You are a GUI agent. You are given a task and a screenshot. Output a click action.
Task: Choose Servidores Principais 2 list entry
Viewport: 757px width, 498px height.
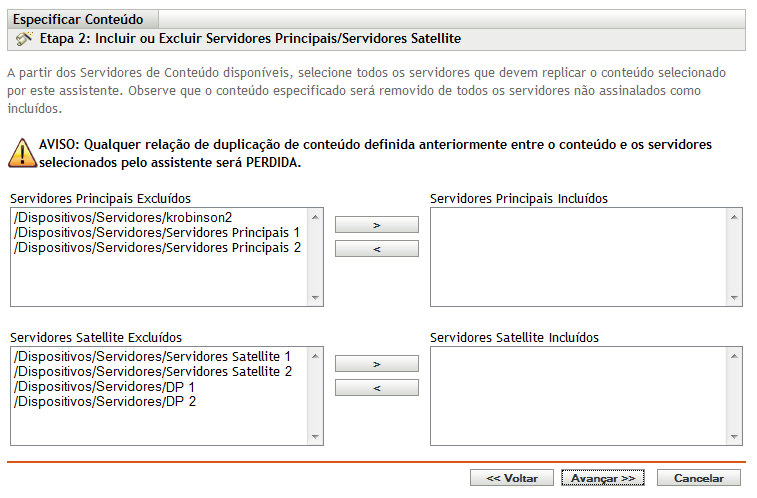pos(157,247)
